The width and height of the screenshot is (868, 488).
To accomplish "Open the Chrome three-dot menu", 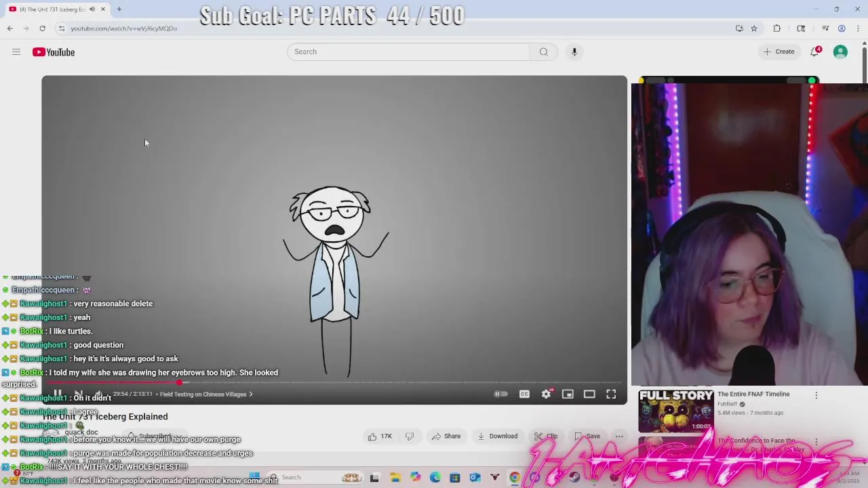I will click(x=858, y=28).
